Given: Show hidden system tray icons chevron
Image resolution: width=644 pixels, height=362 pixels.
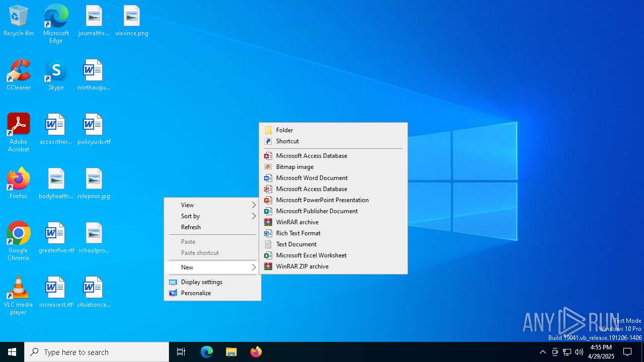Looking at the screenshot, I should (542, 352).
